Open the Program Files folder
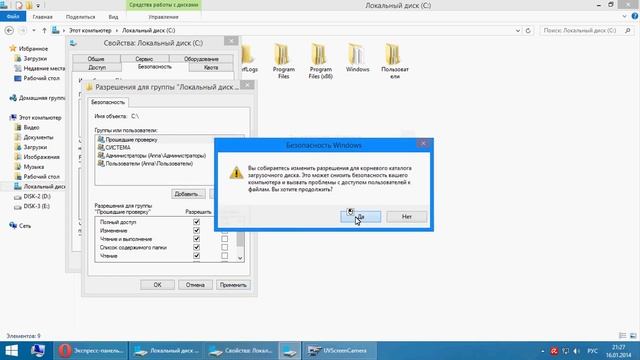Viewport: 640px width, 360px height. click(x=284, y=61)
